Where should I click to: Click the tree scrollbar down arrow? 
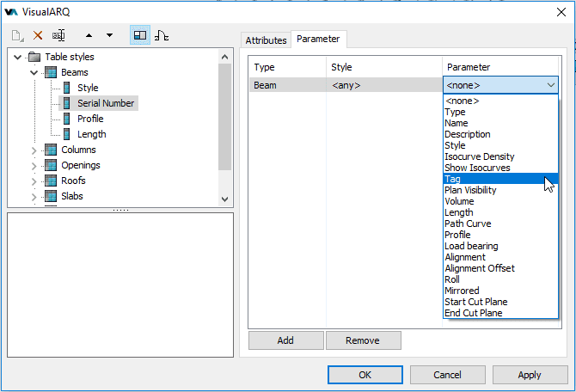[x=225, y=199]
